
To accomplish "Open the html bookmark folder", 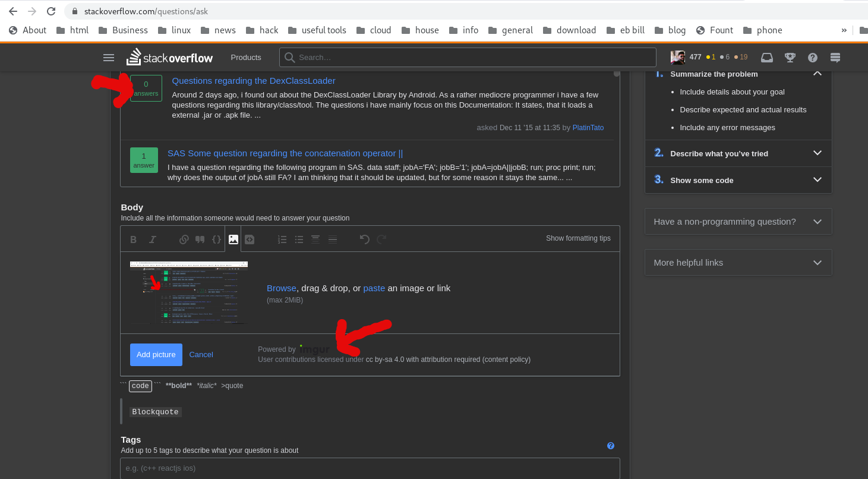I will 72,30.
